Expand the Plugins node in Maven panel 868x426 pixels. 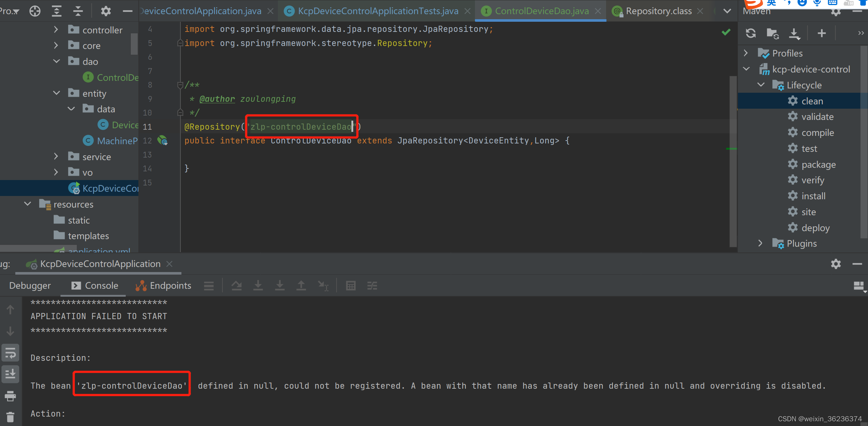click(x=760, y=243)
